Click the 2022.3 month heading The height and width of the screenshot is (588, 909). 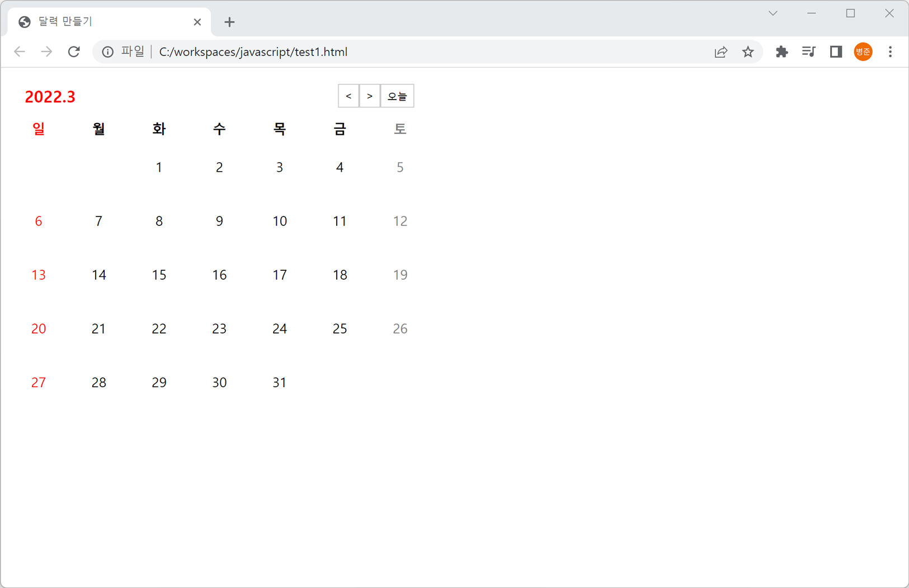click(x=50, y=97)
